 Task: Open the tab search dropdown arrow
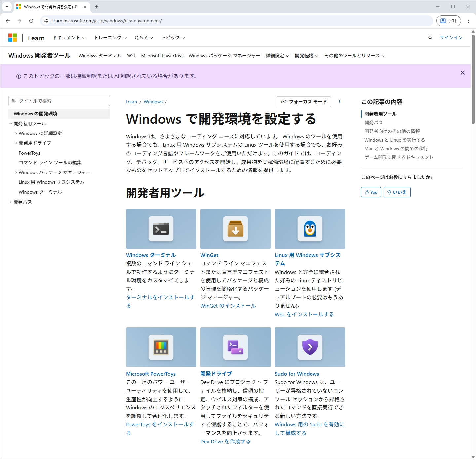tap(7, 7)
